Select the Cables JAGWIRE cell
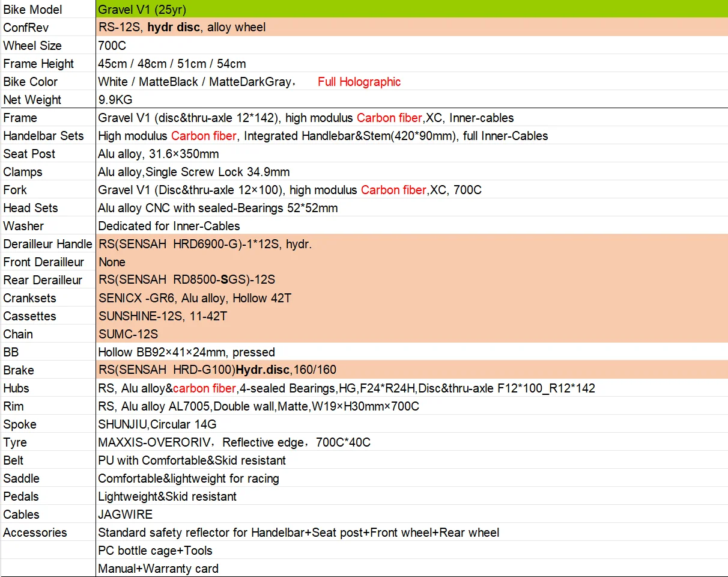 (411, 514)
